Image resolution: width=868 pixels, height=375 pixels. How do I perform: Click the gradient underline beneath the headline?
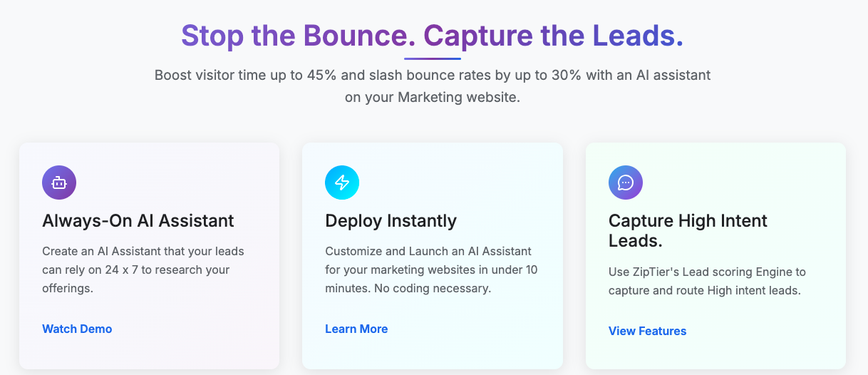pyautogui.click(x=433, y=58)
